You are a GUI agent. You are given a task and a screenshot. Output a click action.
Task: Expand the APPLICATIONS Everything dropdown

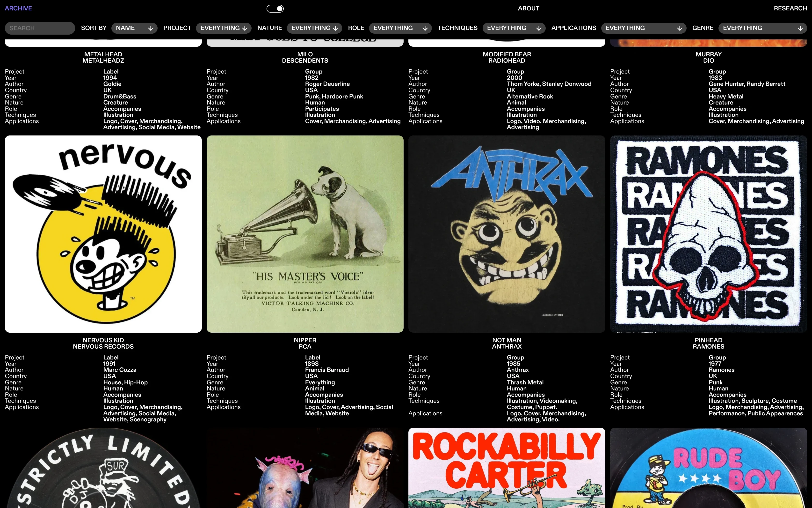[644, 28]
